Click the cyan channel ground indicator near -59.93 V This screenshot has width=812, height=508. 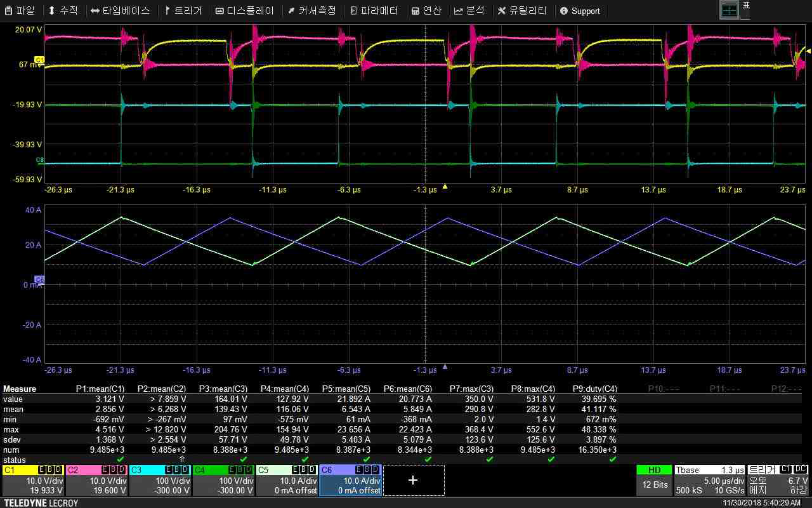coord(39,160)
